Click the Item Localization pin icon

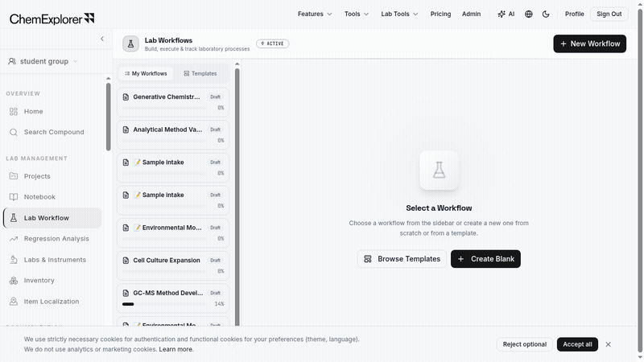[x=14, y=301]
